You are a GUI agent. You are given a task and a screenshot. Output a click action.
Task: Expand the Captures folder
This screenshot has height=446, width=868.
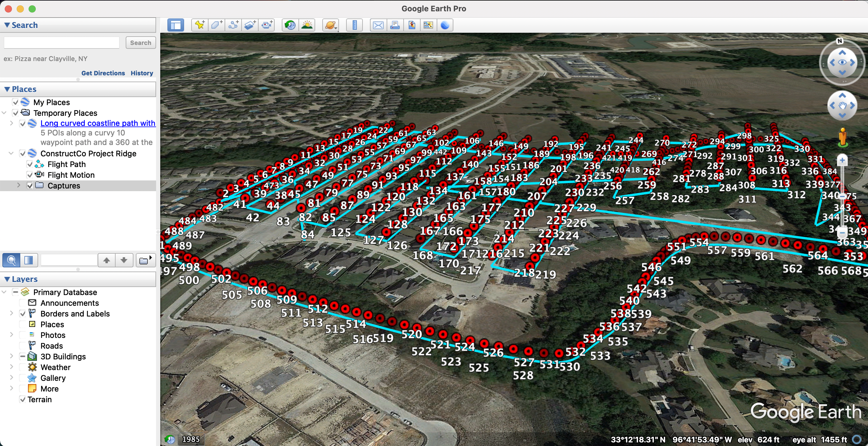point(18,185)
